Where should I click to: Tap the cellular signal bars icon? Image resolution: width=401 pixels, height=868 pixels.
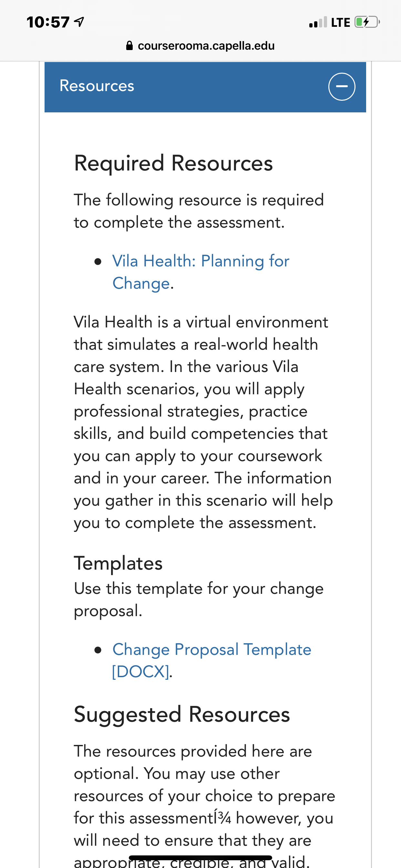(x=318, y=22)
